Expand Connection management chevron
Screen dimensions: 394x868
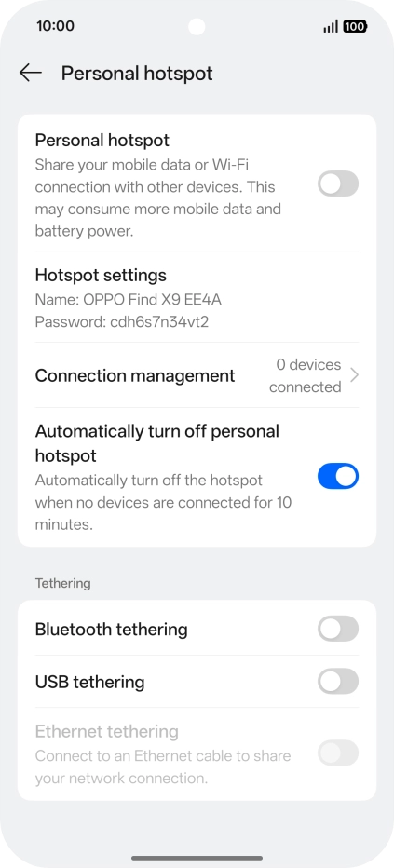pyautogui.click(x=355, y=375)
